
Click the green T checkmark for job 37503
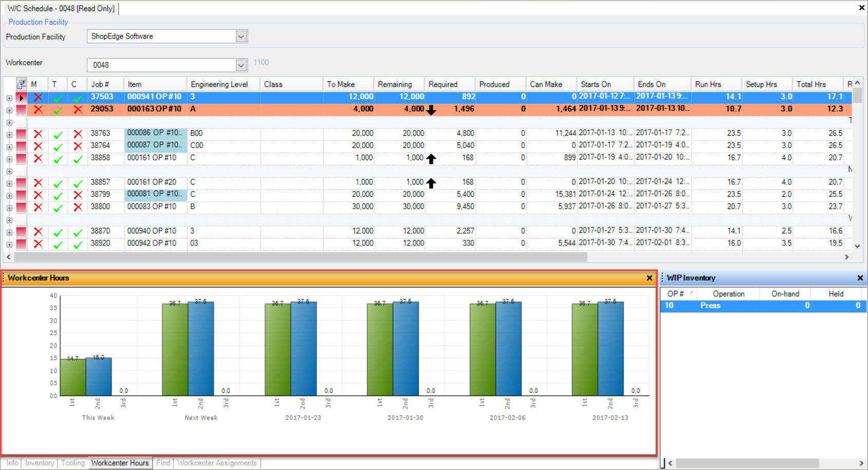[58, 98]
